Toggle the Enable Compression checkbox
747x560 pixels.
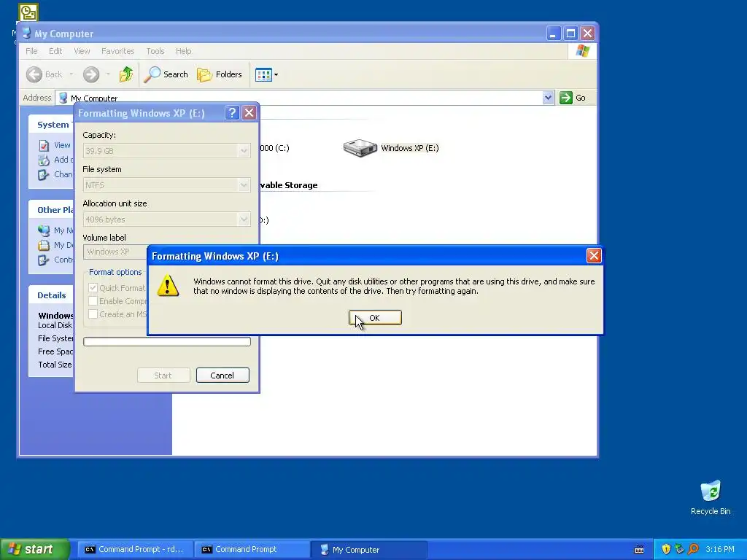click(x=93, y=301)
